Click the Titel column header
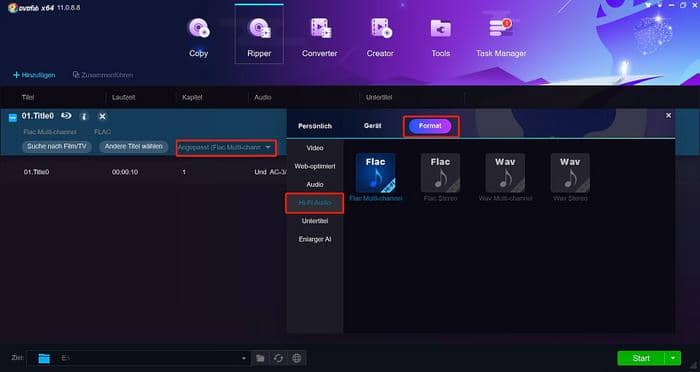 click(28, 97)
